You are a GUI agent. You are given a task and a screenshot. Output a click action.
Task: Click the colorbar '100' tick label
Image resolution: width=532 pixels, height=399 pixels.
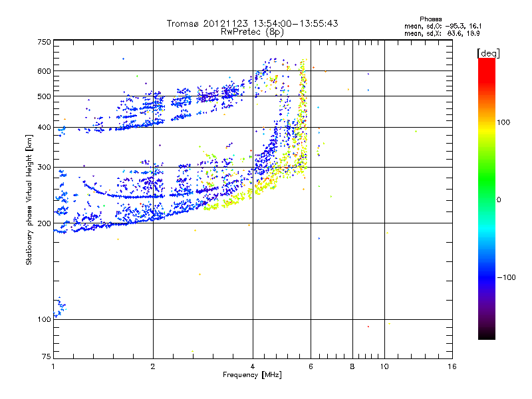[x=503, y=122]
